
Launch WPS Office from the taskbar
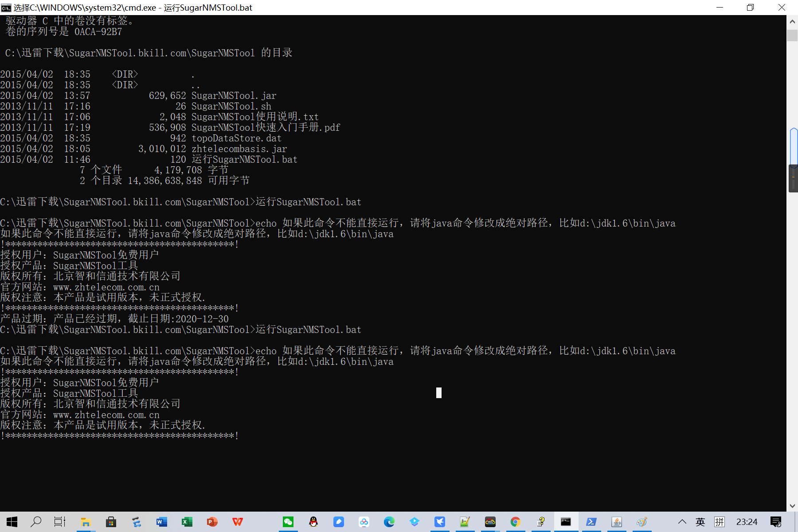[x=238, y=522]
